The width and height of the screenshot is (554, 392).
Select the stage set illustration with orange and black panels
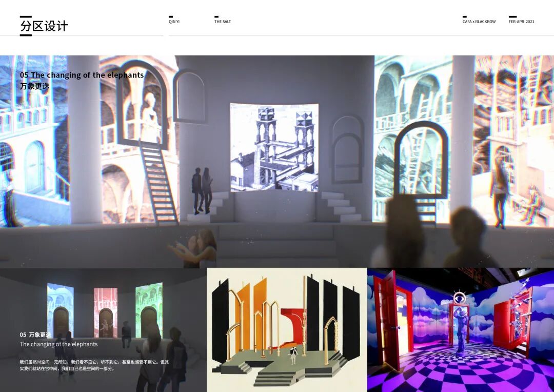287,330
